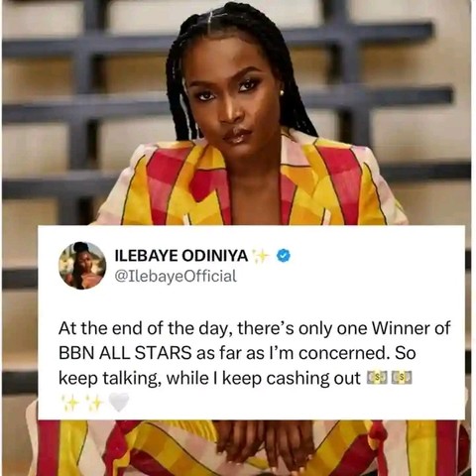The image size is (476, 476).
Task: Click the first money banknote emoji
Action: coord(377,378)
